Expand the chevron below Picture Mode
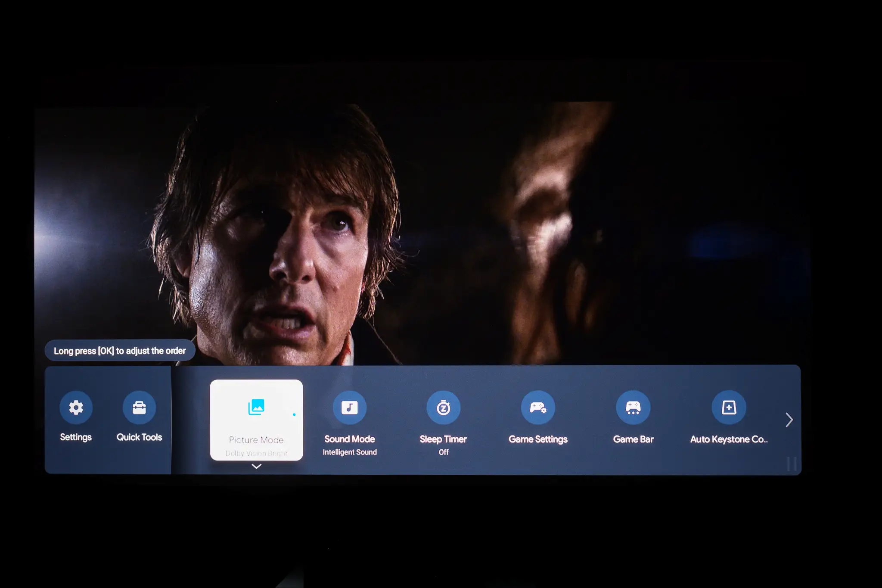Viewport: 882px width, 588px height. tap(256, 466)
